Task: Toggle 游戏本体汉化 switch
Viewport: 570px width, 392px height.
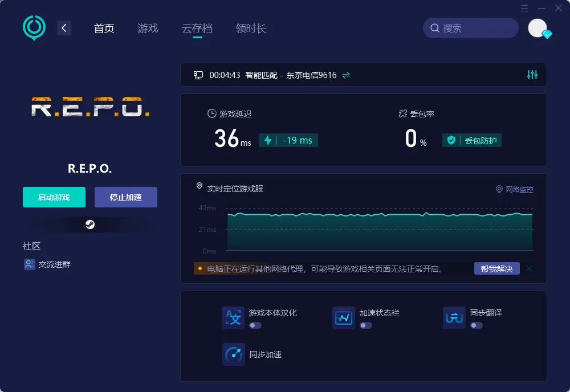Action: click(255, 325)
